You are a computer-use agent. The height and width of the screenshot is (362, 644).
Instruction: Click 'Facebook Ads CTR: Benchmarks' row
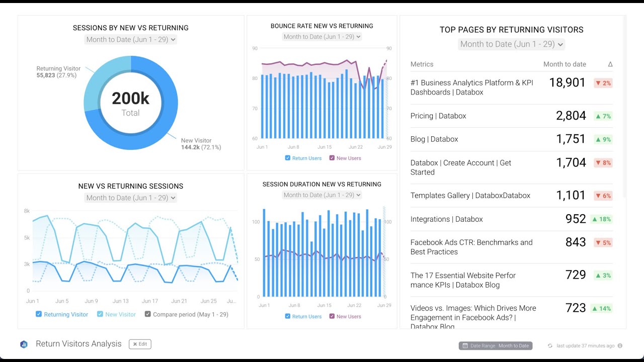[x=512, y=247]
